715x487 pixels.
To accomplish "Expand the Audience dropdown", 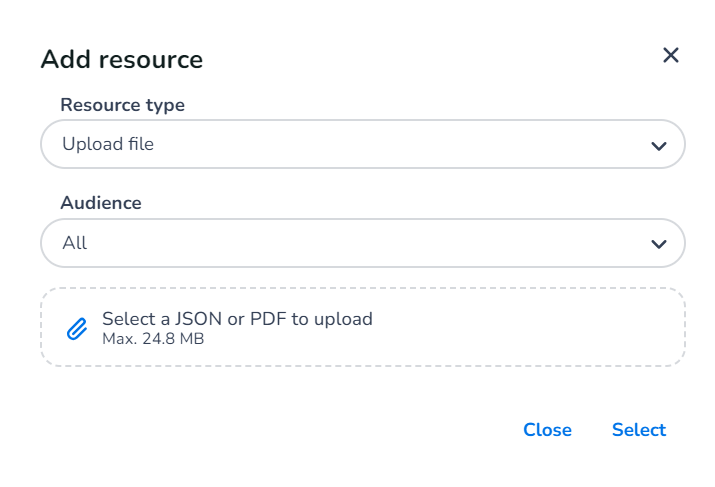I will [x=363, y=243].
